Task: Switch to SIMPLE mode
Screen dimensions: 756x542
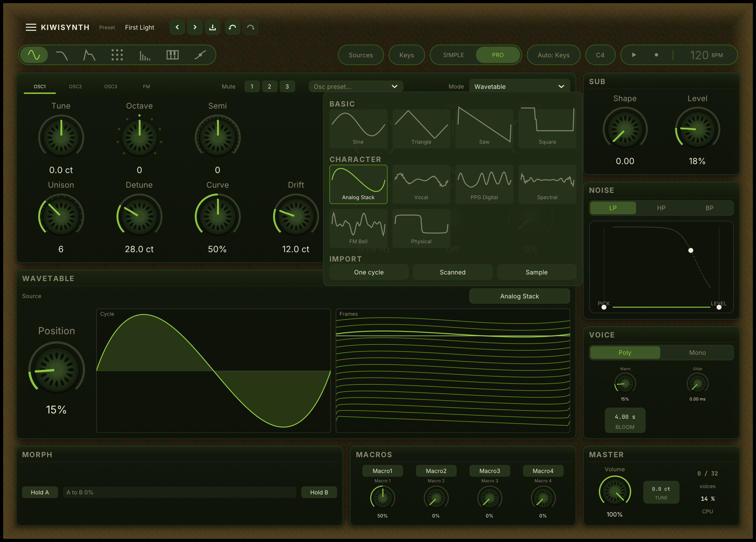Action: click(x=453, y=55)
